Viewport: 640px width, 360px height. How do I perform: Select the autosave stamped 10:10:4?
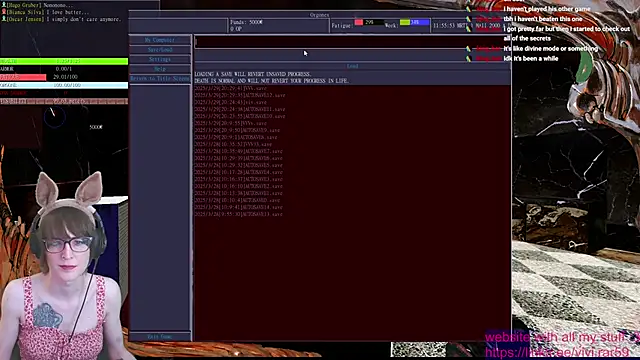[x=237, y=200]
